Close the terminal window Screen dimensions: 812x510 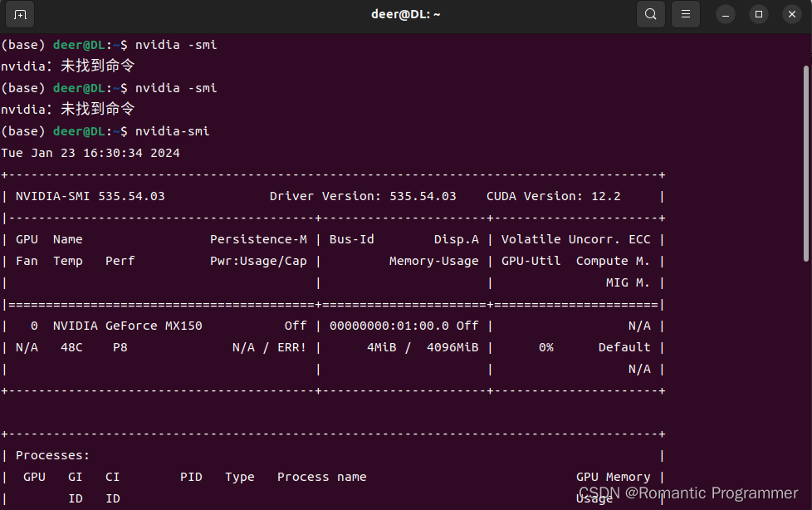point(792,14)
